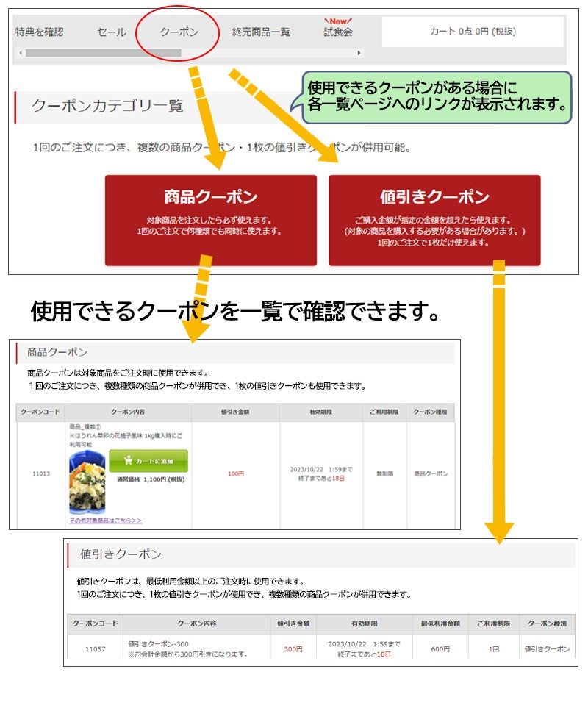Image resolution: width=588 pixels, height=708 pixels.
Task: Click the 600円 minimum amount cell
Action: point(440,649)
